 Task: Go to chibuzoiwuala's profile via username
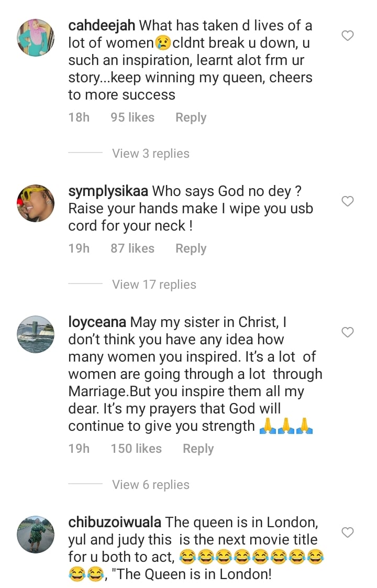(x=115, y=522)
